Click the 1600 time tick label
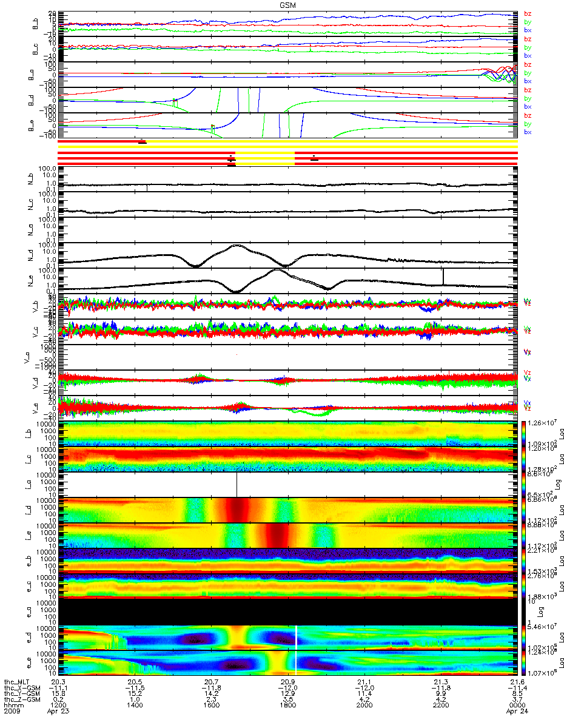Screen dimensions: 564x728 click(211, 706)
